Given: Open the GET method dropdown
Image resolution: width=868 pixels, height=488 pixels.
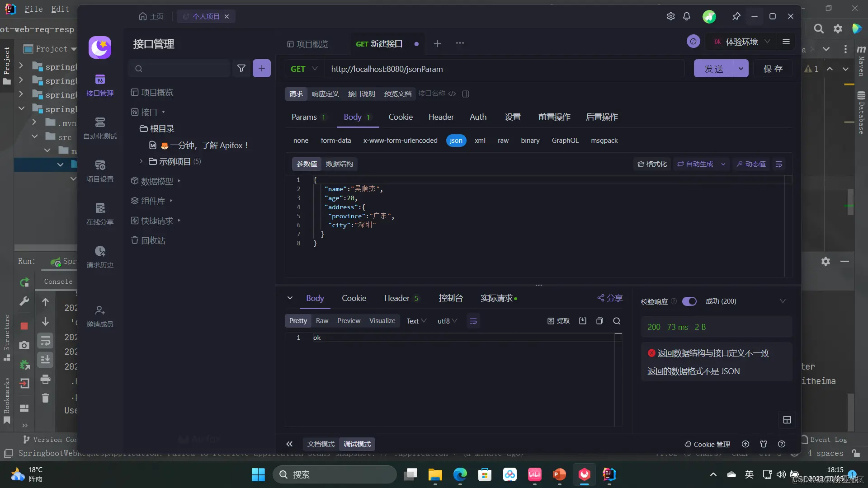Looking at the screenshot, I should pos(304,69).
